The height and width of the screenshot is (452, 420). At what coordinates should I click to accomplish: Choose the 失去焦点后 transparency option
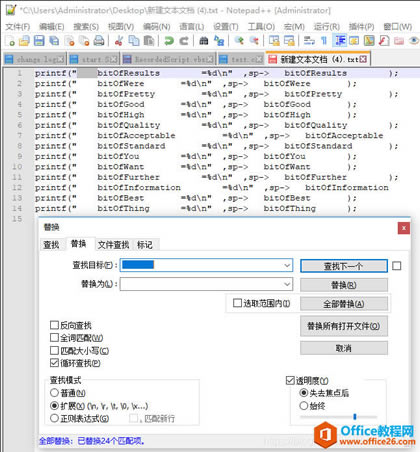(x=304, y=393)
